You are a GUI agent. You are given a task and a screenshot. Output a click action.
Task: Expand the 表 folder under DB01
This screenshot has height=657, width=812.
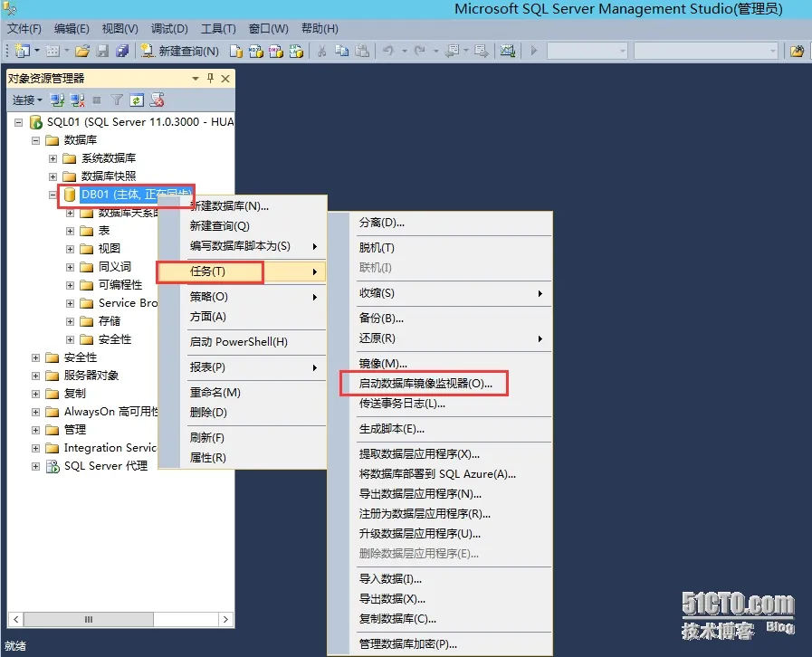[x=70, y=231]
